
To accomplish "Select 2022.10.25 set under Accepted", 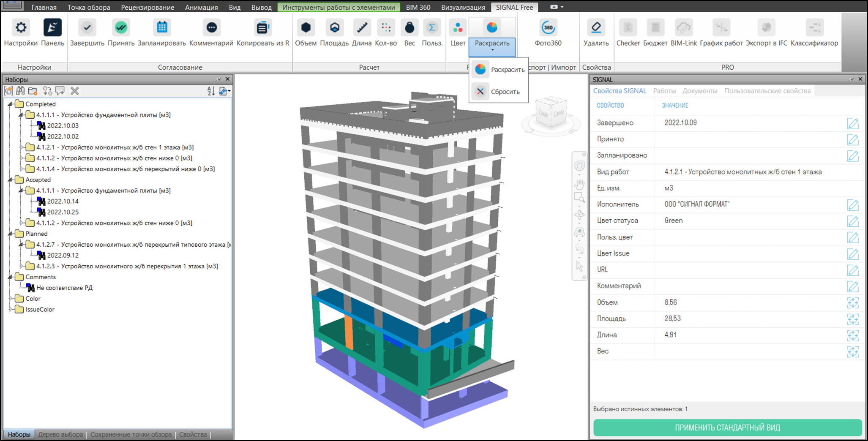I will click(x=63, y=212).
